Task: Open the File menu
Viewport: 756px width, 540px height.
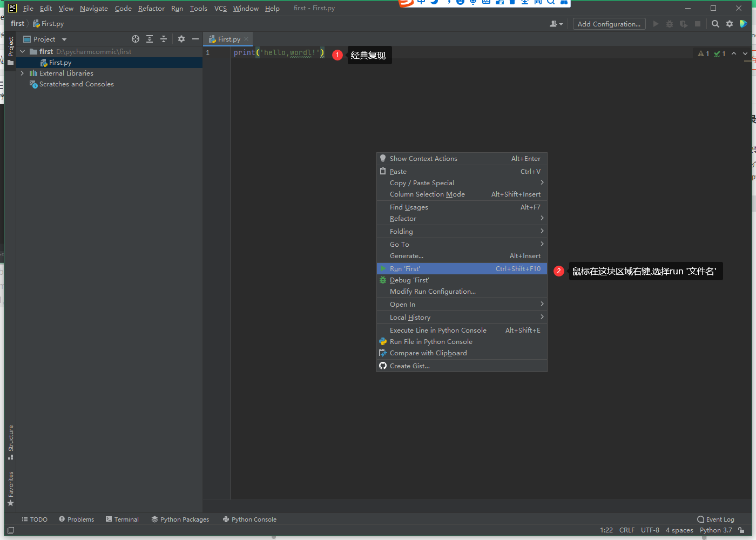Action: pos(28,9)
